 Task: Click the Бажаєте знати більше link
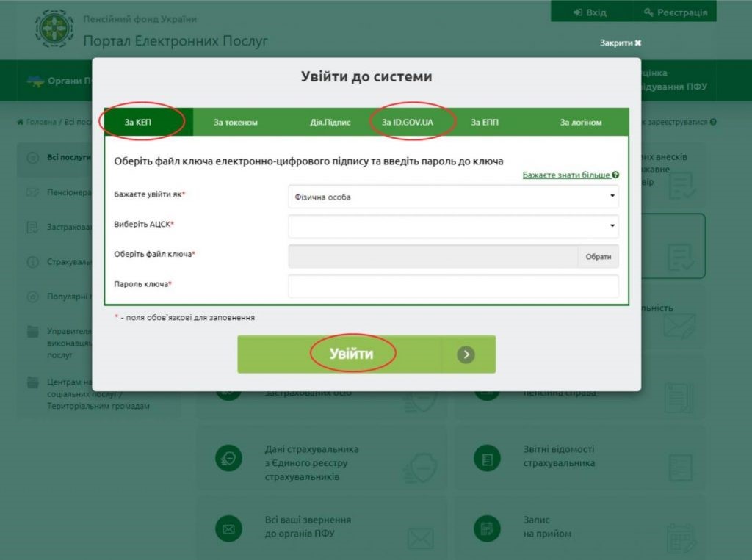(566, 175)
